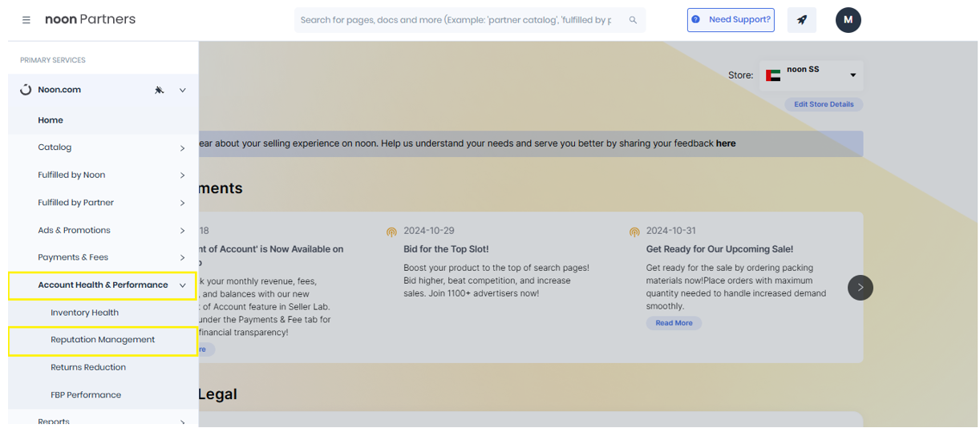The height and width of the screenshot is (428, 980).
Task: Click the search magnifier icon
Action: [633, 20]
